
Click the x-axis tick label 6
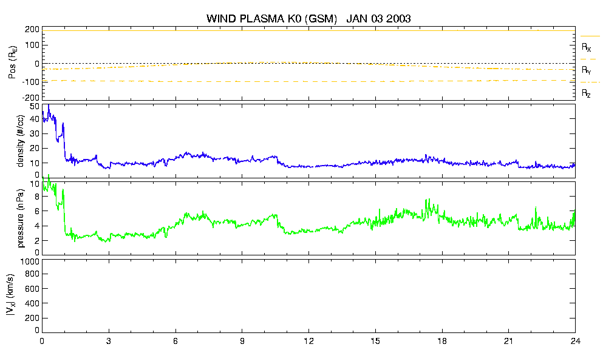click(x=175, y=341)
